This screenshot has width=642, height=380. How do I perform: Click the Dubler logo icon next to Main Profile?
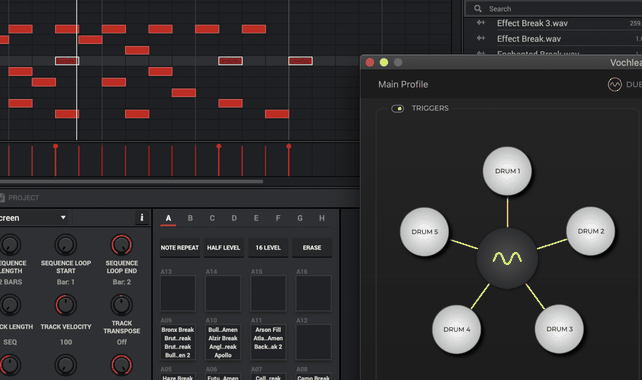coord(614,84)
